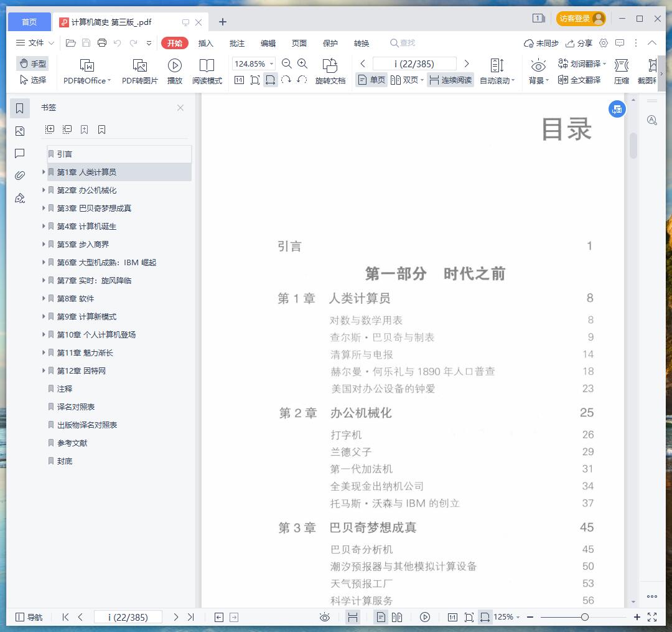Viewport: 672px width, 632px height.
Task: Jump to the last page in the status bar
Action: point(191,617)
